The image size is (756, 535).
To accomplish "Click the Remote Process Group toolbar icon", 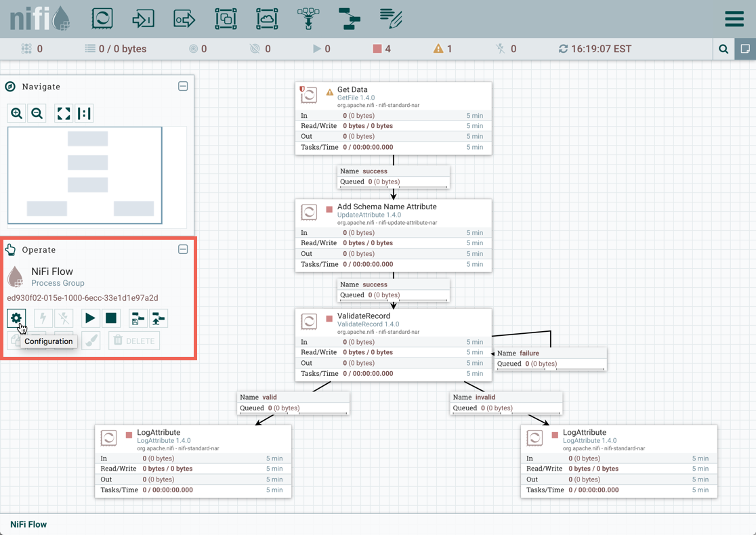I will (267, 18).
